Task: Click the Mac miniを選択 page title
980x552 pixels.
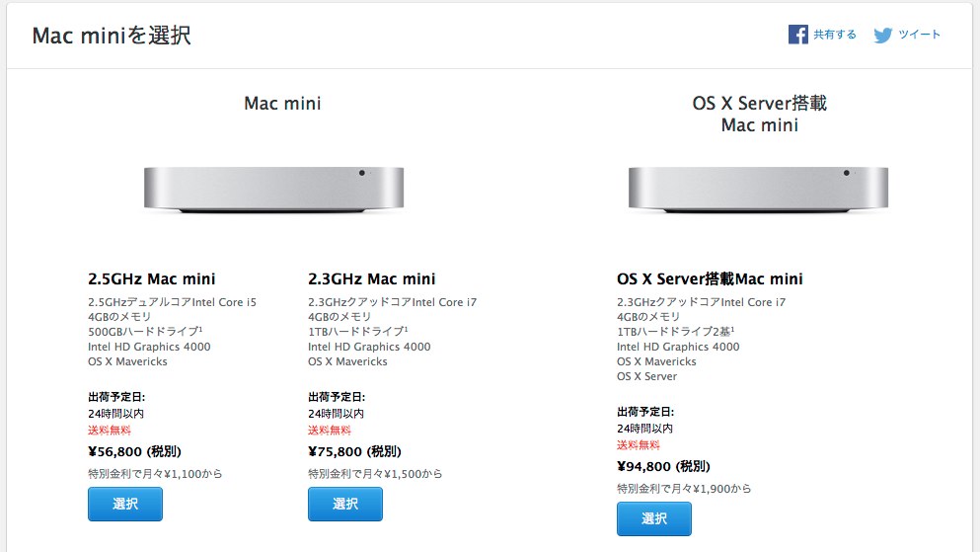Action: [112, 37]
